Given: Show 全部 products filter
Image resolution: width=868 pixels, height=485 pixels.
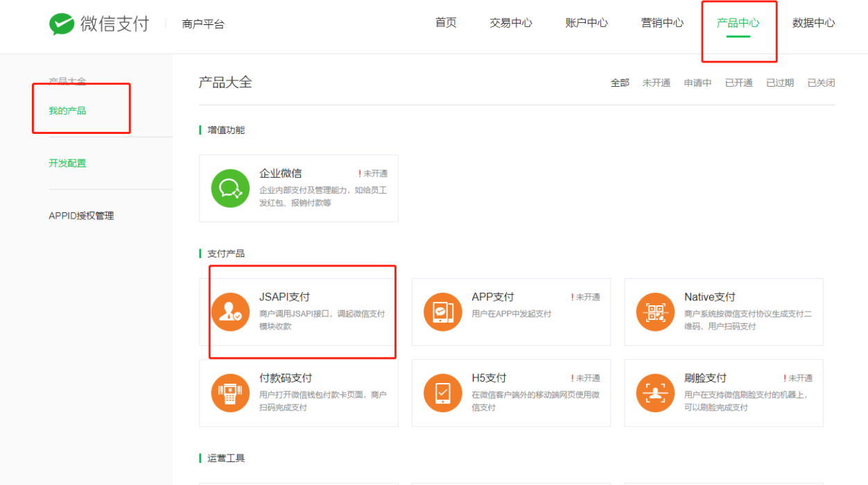Looking at the screenshot, I should click(620, 83).
